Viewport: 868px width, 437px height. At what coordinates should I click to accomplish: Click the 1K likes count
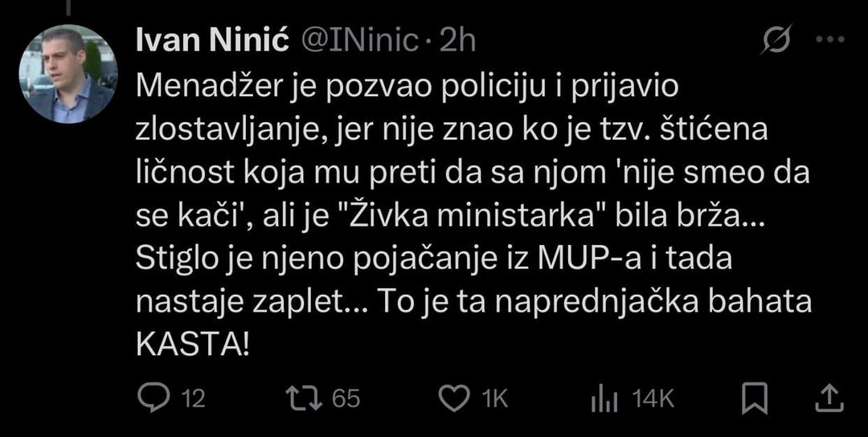494,398
